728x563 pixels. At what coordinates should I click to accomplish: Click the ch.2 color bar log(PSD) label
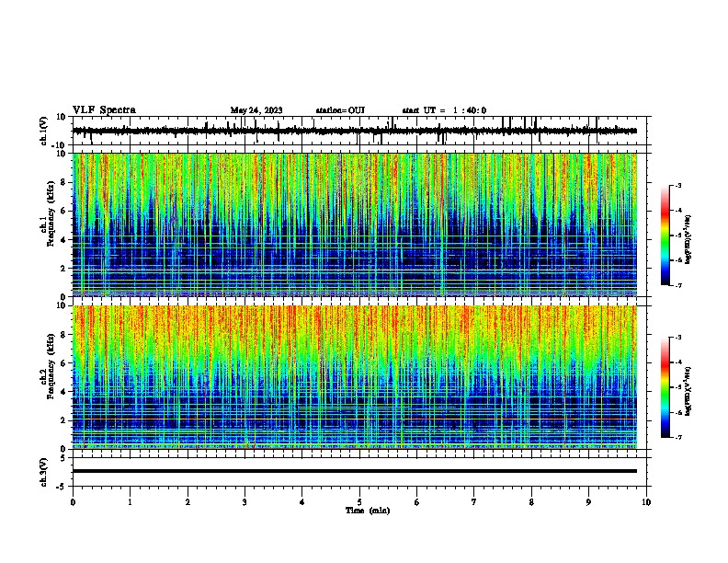(689, 391)
